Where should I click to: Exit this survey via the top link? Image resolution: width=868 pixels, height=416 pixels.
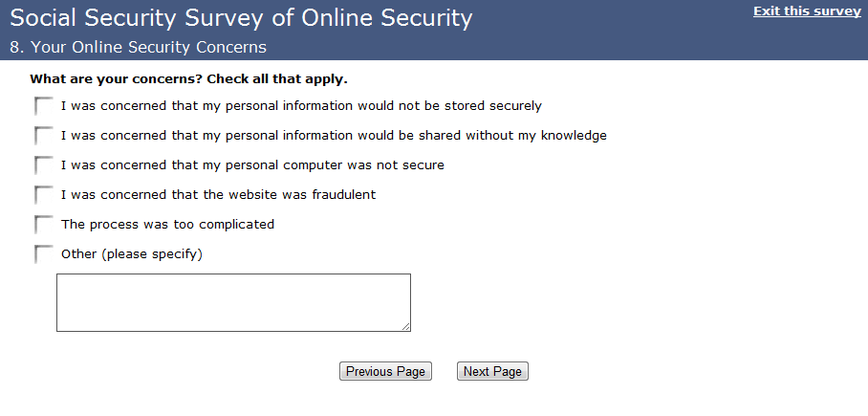pyautogui.click(x=807, y=11)
